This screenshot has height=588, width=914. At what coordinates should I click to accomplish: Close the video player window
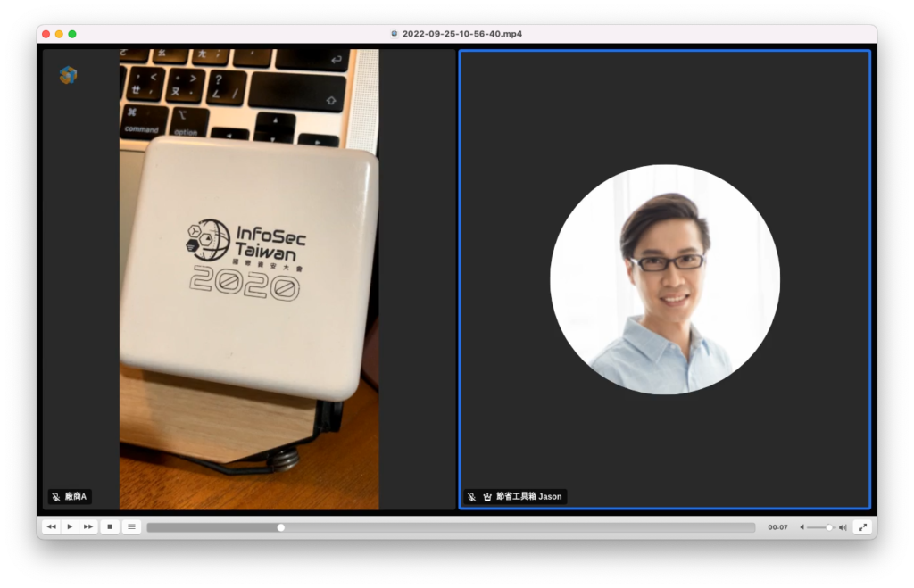[x=46, y=35]
